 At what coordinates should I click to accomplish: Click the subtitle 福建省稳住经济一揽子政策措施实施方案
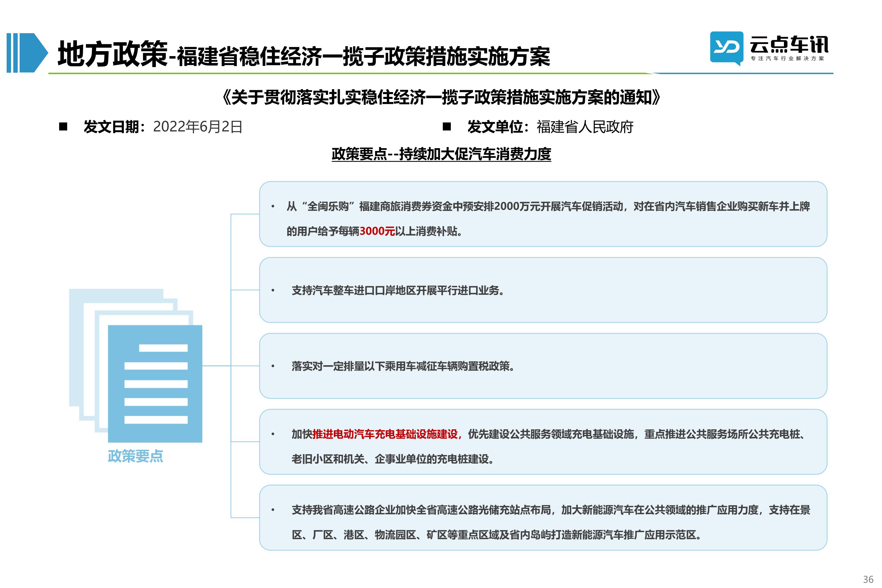(x=363, y=57)
